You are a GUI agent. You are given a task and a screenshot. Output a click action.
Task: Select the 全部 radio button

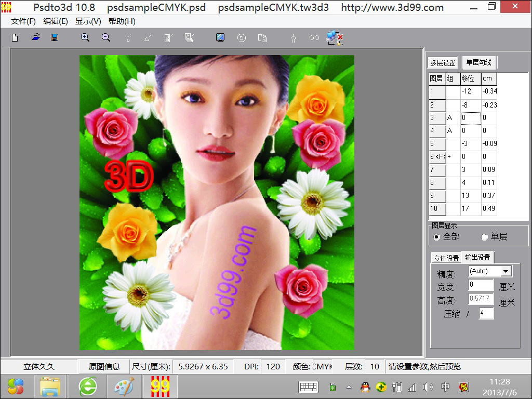click(x=436, y=237)
